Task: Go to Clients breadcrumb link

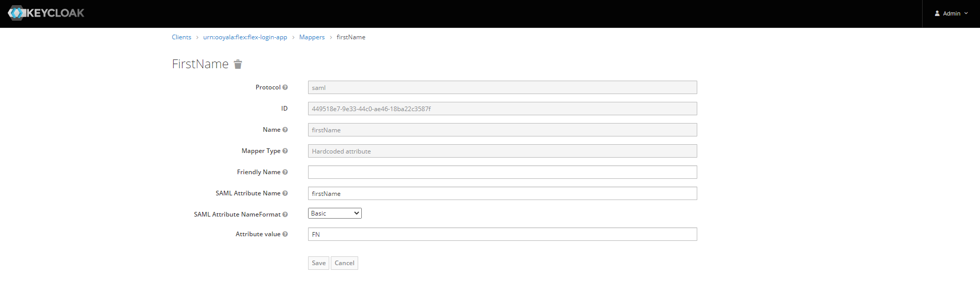Action: coord(181,37)
